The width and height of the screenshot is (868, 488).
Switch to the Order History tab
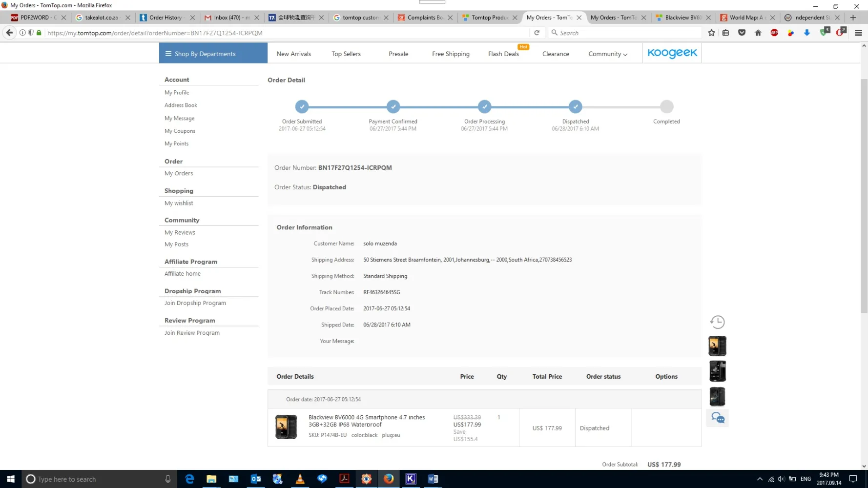167,18
